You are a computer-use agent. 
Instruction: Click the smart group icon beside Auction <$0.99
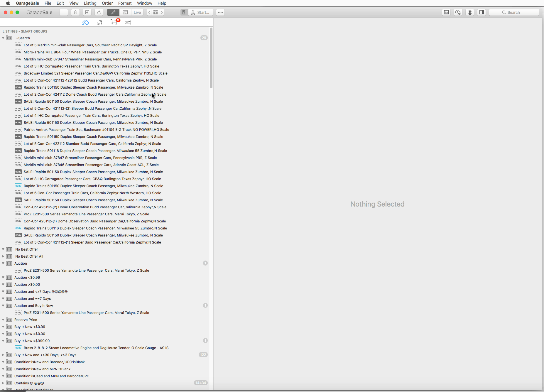click(9, 277)
